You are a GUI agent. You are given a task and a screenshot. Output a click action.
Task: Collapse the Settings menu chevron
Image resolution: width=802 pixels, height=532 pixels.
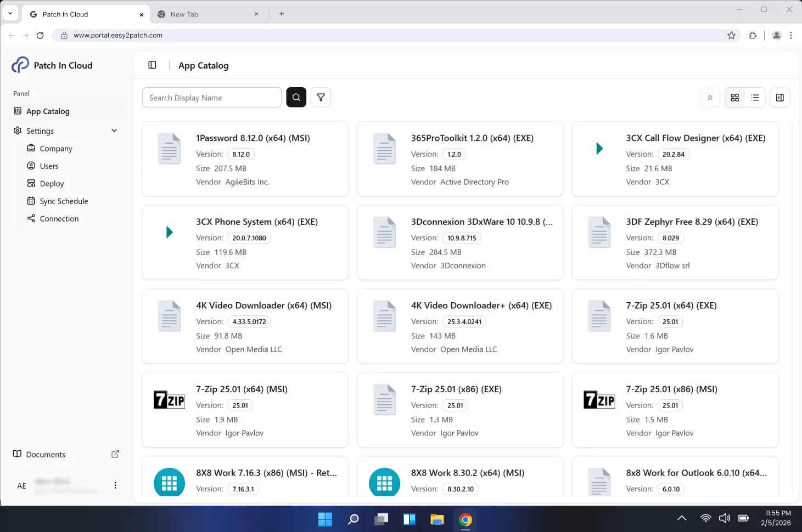click(x=114, y=131)
